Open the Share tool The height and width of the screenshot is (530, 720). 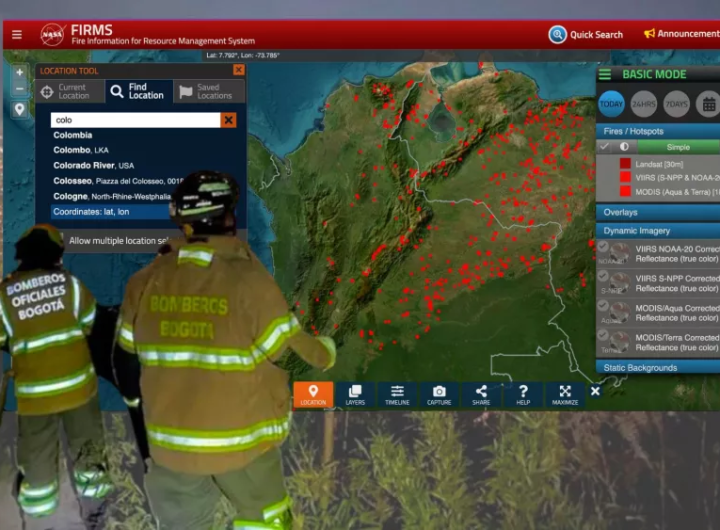click(x=481, y=395)
